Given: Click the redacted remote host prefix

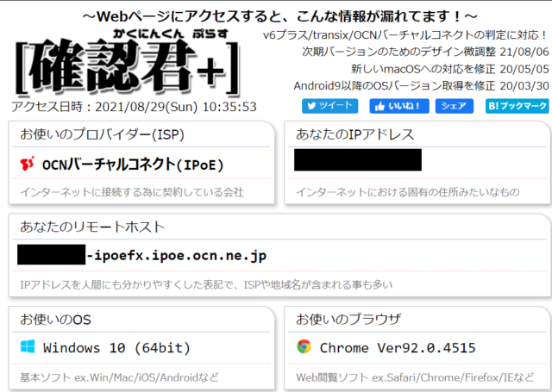Looking at the screenshot, I should click(x=52, y=254).
